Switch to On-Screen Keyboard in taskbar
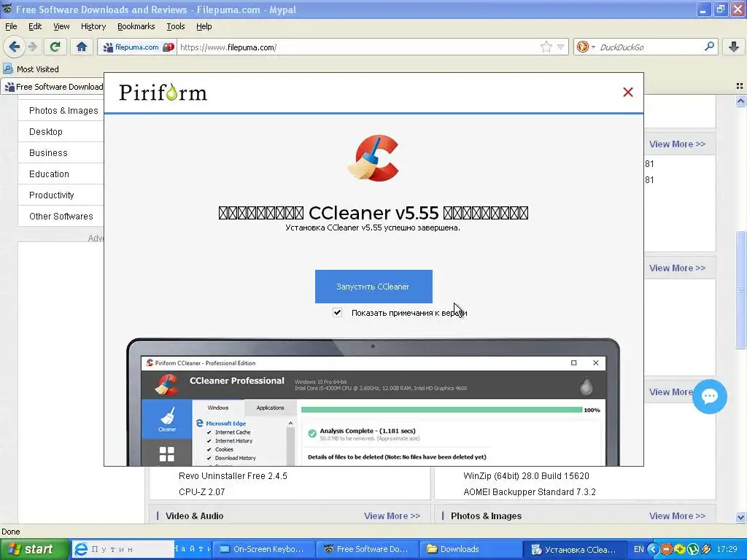This screenshot has width=747, height=560. [263, 549]
